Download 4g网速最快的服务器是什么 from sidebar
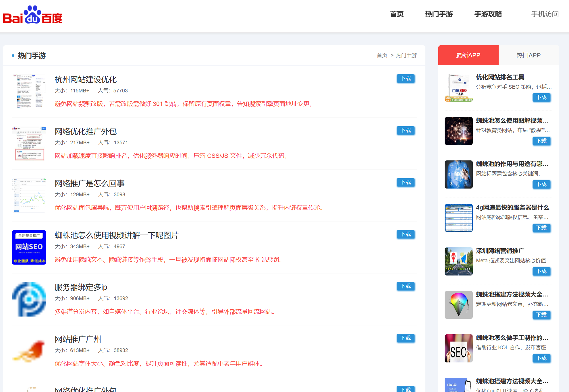Image resolution: width=569 pixels, height=392 pixels. point(541,228)
